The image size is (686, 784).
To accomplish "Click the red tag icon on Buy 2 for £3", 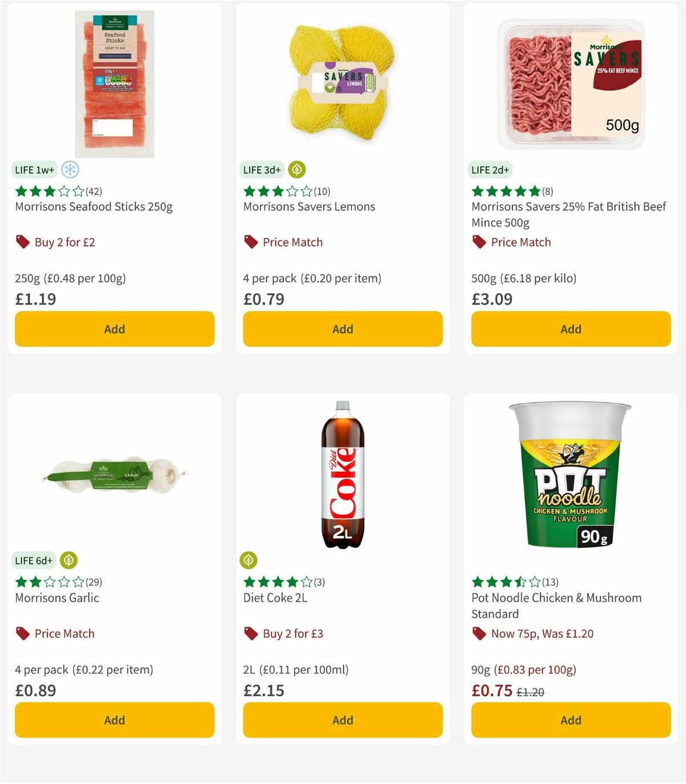I will click(250, 633).
